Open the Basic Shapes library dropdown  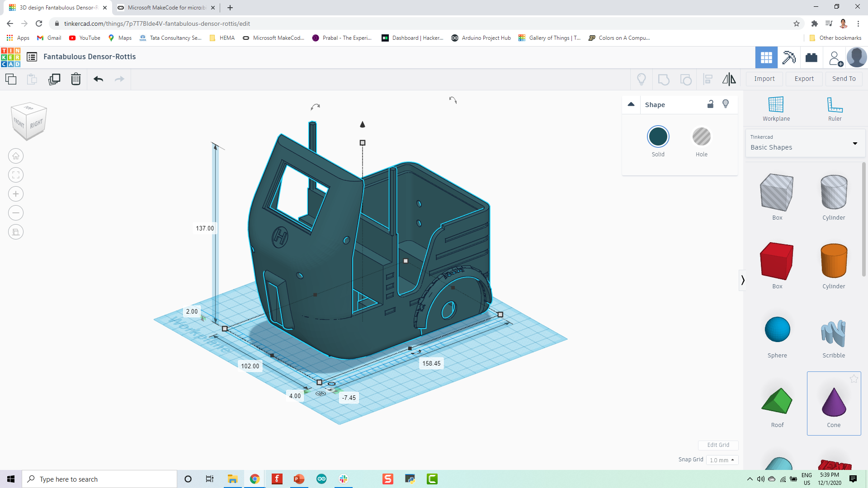pyautogui.click(x=805, y=143)
